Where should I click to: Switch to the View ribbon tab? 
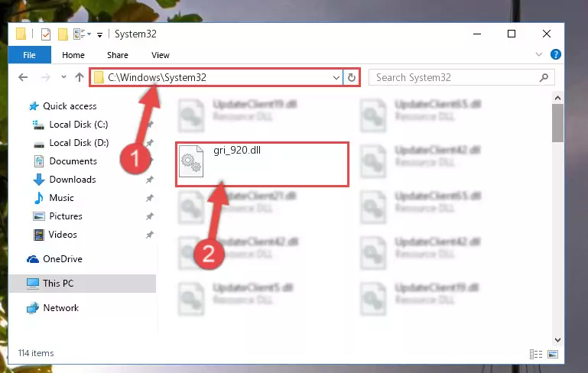click(160, 55)
